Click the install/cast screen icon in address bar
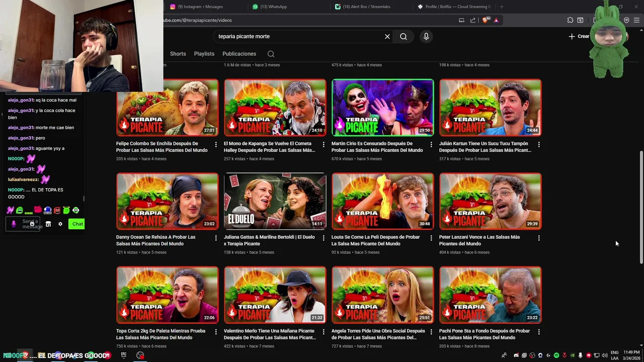 tap(461, 20)
